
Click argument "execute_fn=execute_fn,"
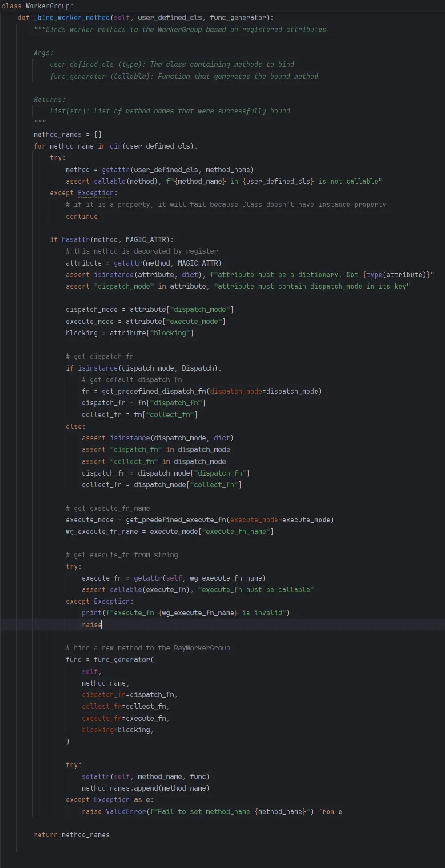tap(125, 718)
